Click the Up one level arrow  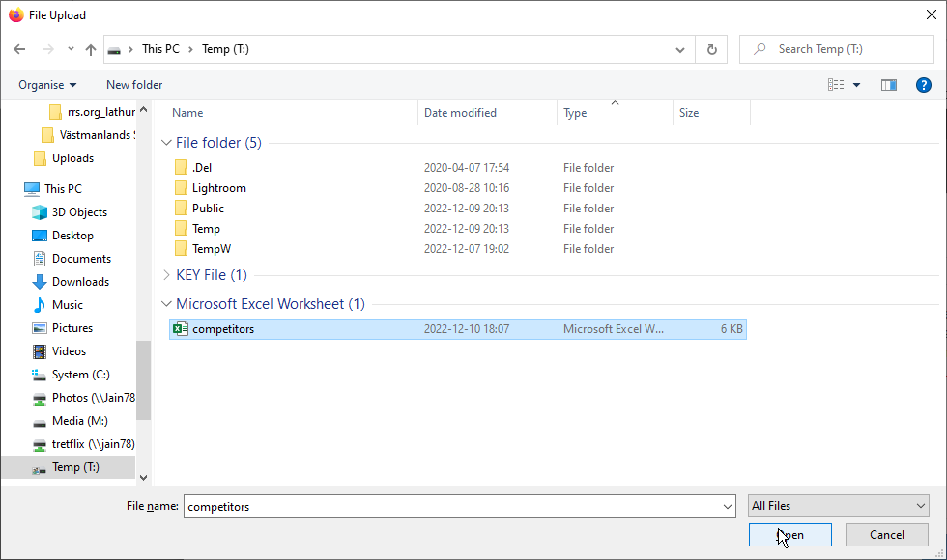(91, 49)
